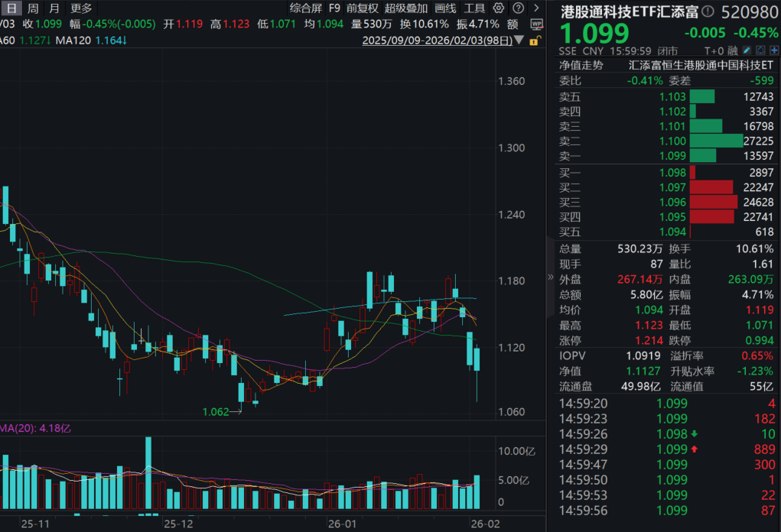Click the WP icon beside the quote row

536,24
